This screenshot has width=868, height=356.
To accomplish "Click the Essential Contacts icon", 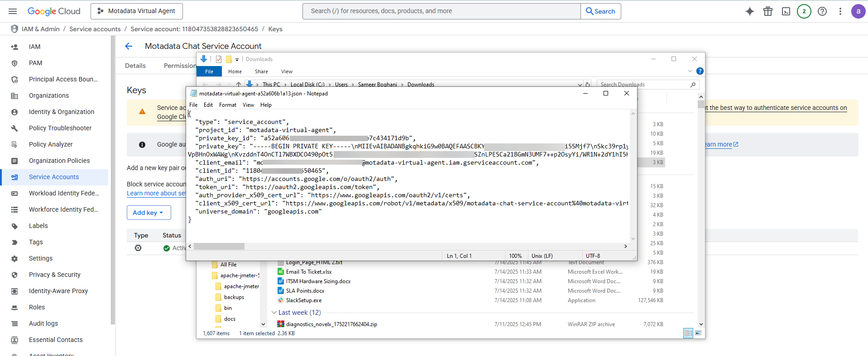I will point(14,340).
